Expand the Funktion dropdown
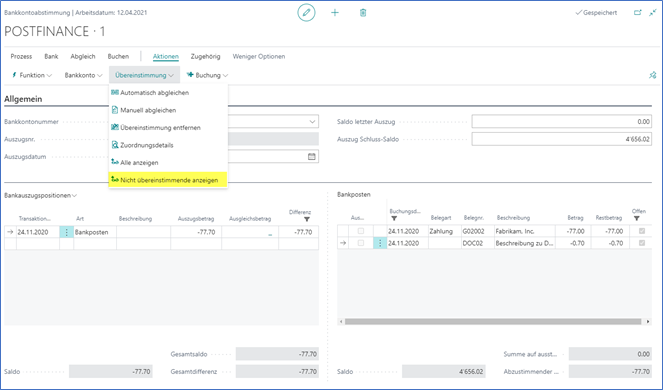Image resolution: width=663 pixels, height=390 pixels. (32, 75)
